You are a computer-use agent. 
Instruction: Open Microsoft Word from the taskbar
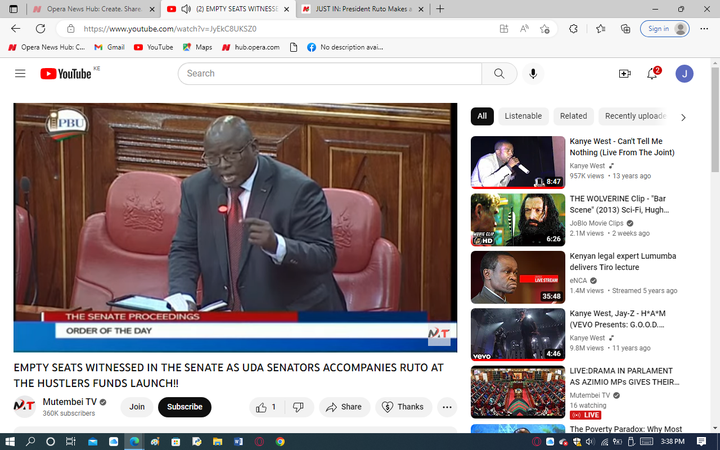point(238,442)
